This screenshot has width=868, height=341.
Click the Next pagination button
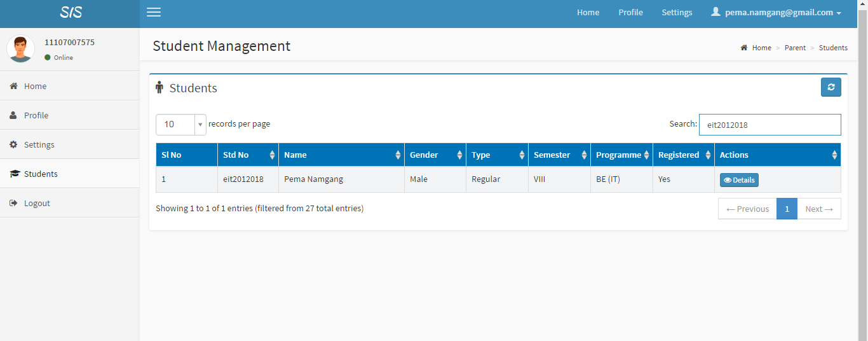(x=818, y=209)
